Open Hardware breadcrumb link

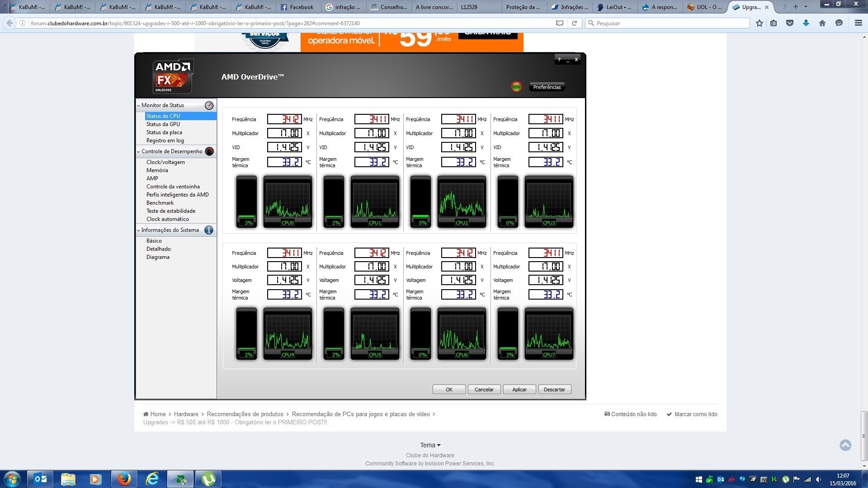[186, 414]
